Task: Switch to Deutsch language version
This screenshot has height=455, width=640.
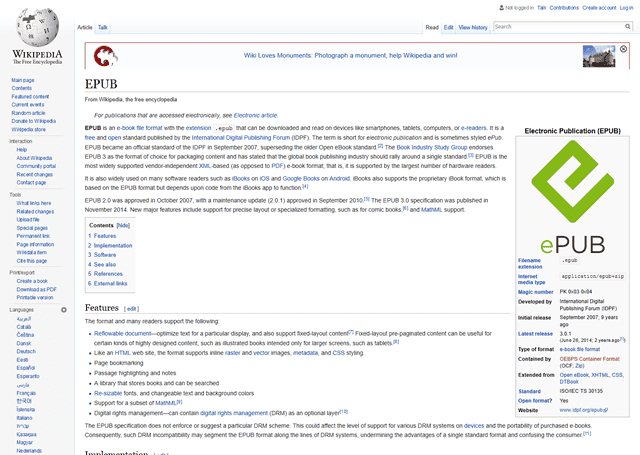Action: (x=26, y=351)
